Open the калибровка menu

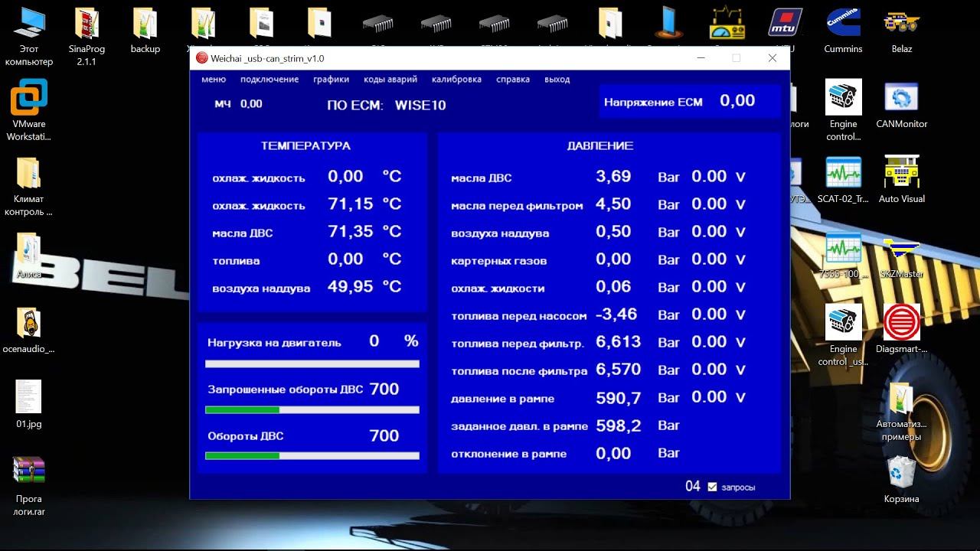[x=456, y=80]
